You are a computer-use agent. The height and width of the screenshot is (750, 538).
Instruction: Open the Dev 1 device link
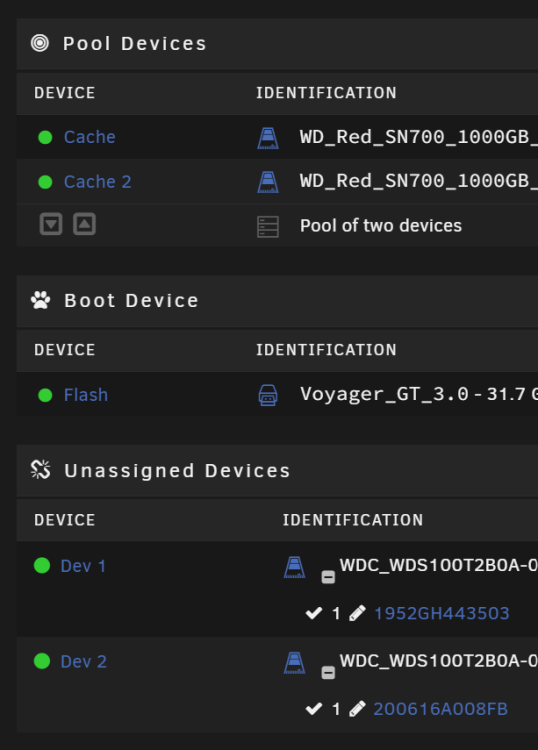pyautogui.click(x=83, y=566)
